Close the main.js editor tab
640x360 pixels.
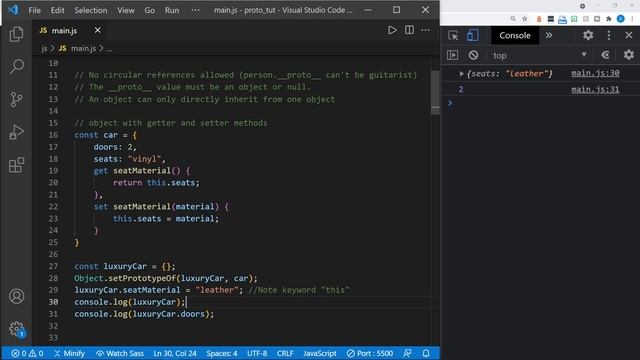click(97, 30)
